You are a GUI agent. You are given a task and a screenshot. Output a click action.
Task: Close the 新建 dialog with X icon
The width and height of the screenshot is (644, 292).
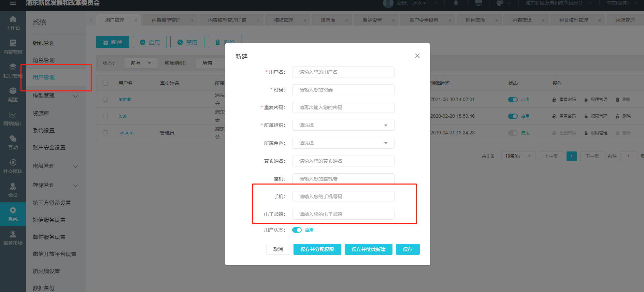(x=417, y=56)
